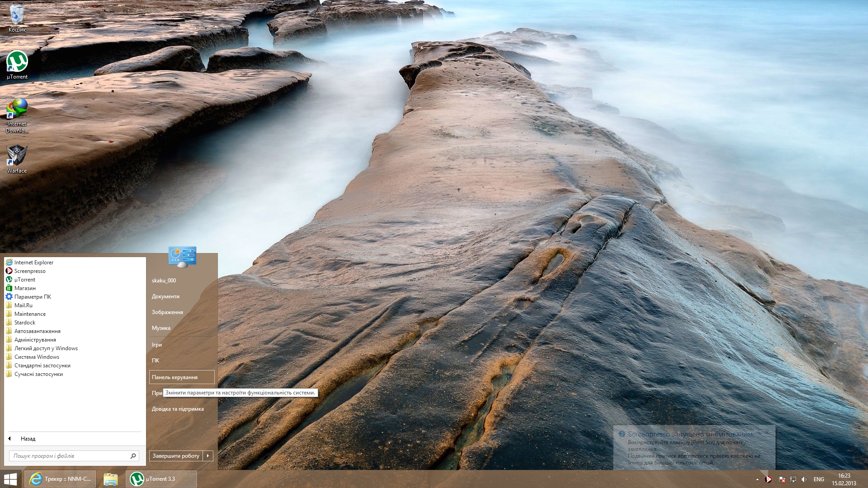
Task: Go back with the Назад link
Action: point(27,439)
